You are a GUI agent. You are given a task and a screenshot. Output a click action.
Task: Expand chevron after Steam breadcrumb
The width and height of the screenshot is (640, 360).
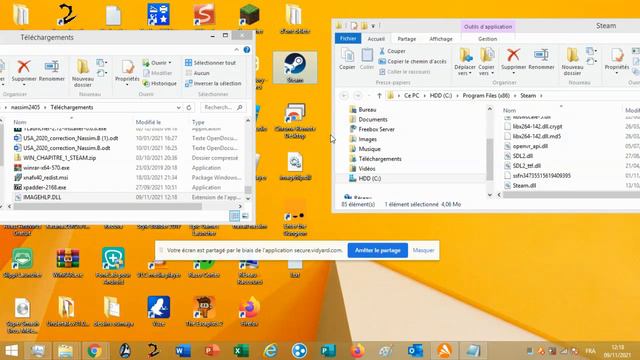pyautogui.click(x=541, y=96)
